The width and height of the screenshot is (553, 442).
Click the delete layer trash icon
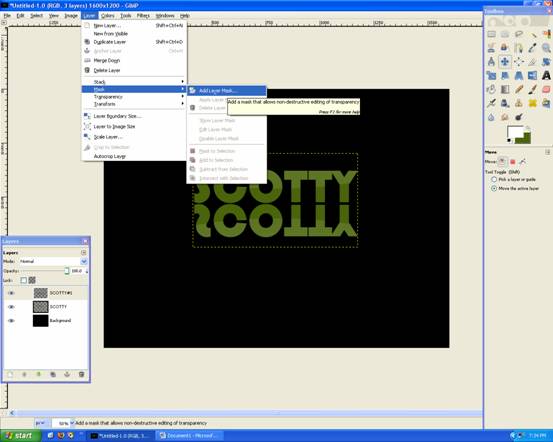(x=81, y=374)
